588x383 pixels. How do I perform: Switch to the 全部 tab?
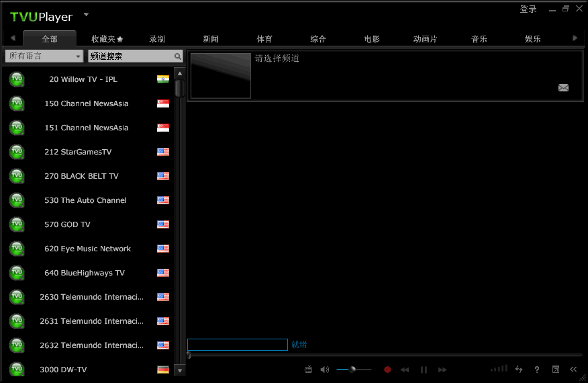(x=50, y=39)
